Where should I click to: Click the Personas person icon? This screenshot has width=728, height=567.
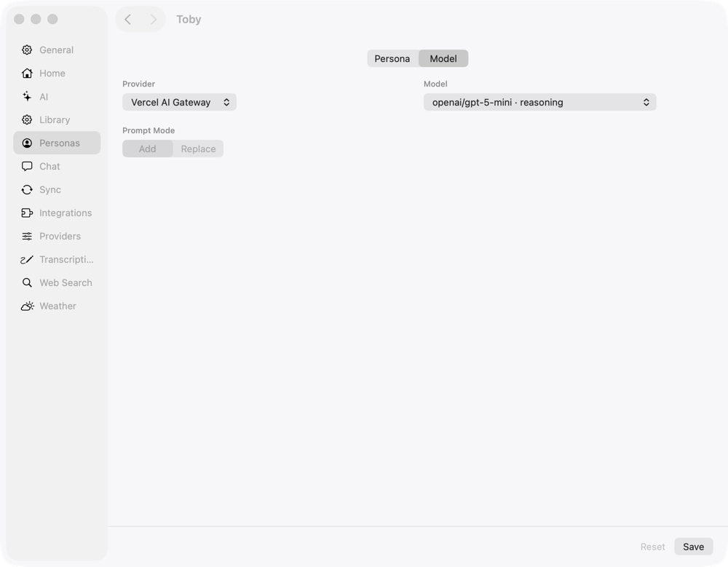pyautogui.click(x=27, y=143)
